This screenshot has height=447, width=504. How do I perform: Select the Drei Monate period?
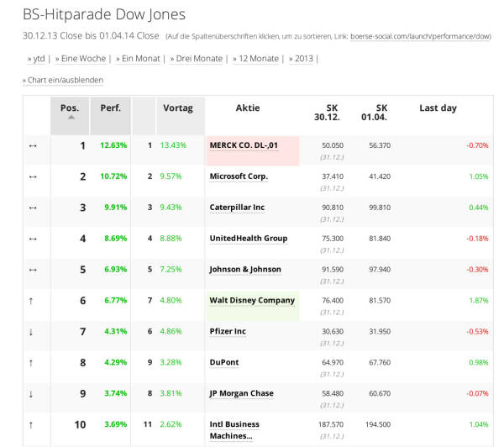coord(197,58)
